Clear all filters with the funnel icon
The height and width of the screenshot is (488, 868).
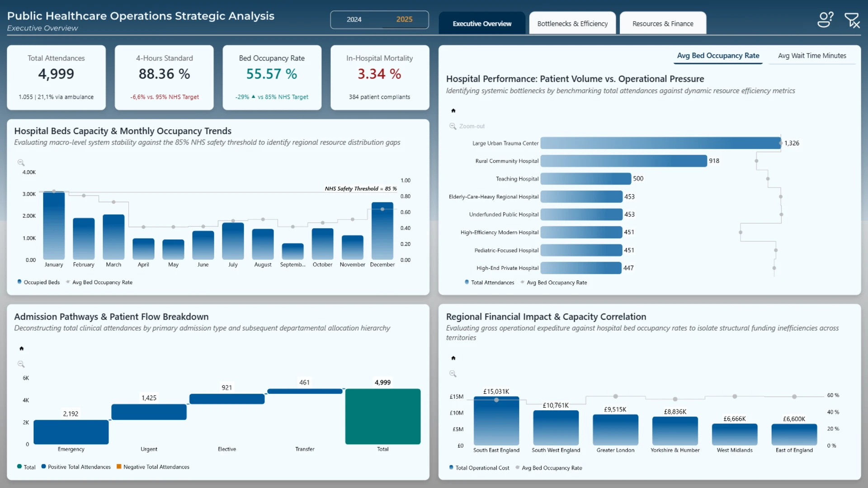pyautogui.click(x=852, y=20)
